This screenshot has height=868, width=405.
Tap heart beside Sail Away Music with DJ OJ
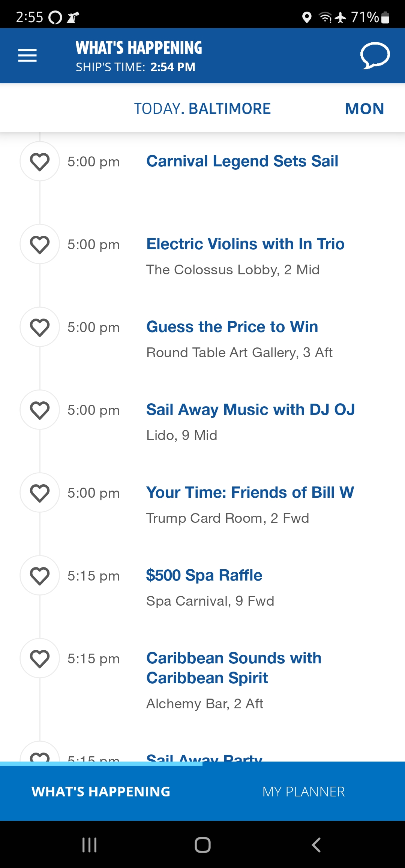tap(40, 410)
